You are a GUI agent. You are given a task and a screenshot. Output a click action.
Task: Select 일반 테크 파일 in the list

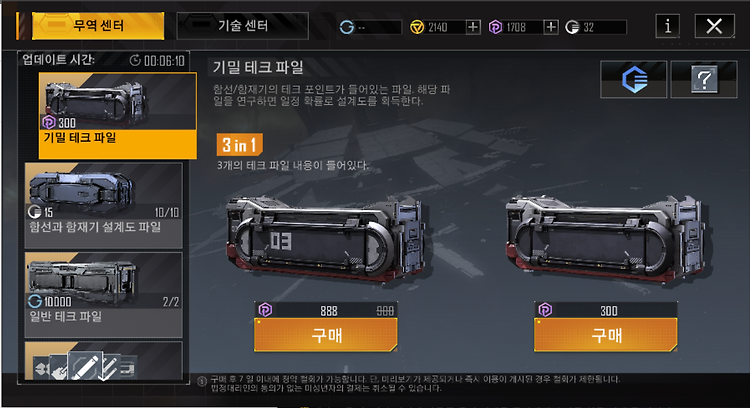point(103,295)
